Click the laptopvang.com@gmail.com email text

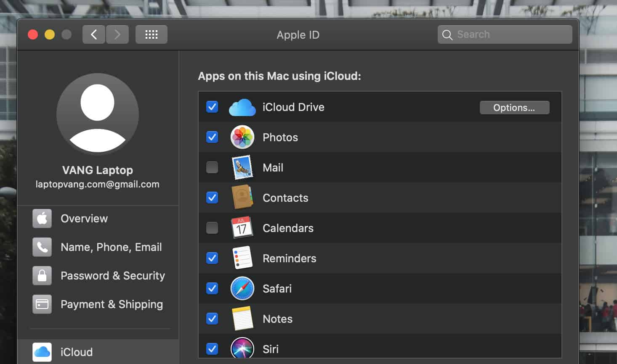tap(98, 184)
